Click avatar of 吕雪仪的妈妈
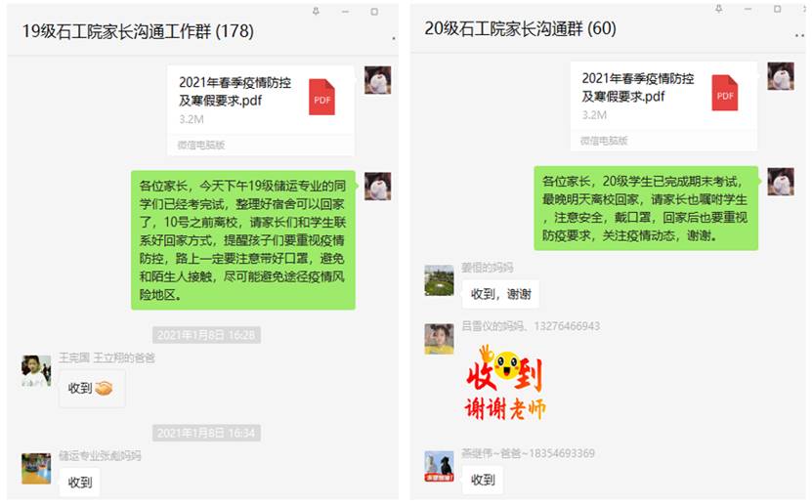 click(x=439, y=339)
